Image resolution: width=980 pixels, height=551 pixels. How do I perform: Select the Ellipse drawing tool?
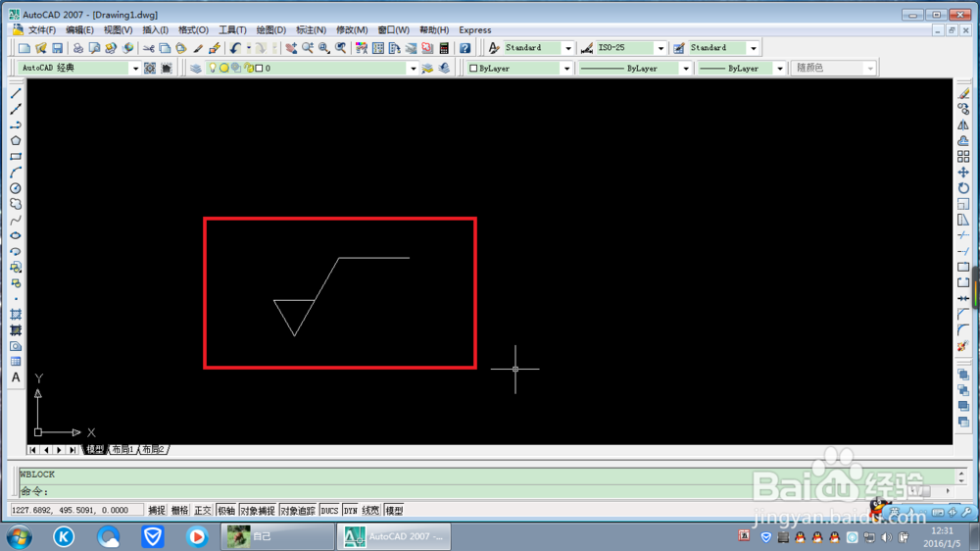click(x=16, y=235)
